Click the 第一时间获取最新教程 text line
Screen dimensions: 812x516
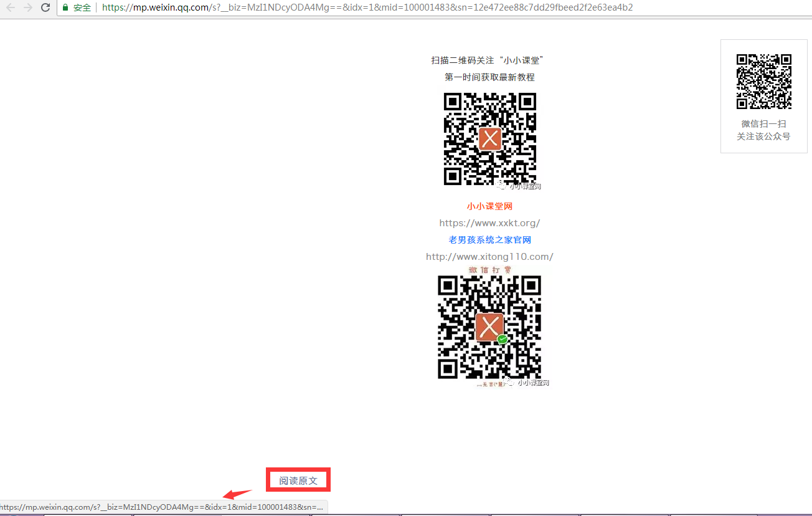(489, 77)
